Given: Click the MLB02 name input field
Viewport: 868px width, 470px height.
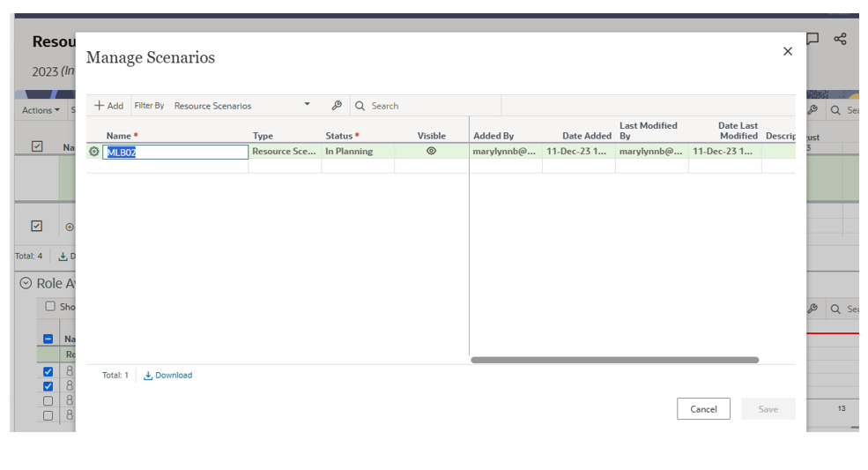Looking at the screenshot, I should point(176,152).
